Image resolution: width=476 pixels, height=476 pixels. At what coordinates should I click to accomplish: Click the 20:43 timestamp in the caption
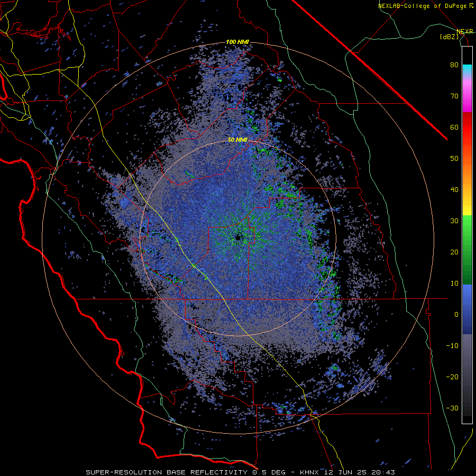point(383,472)
